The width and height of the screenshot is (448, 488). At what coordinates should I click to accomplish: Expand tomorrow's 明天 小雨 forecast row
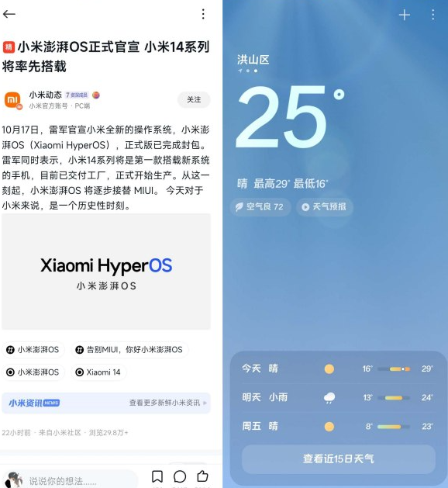(338, 397)
